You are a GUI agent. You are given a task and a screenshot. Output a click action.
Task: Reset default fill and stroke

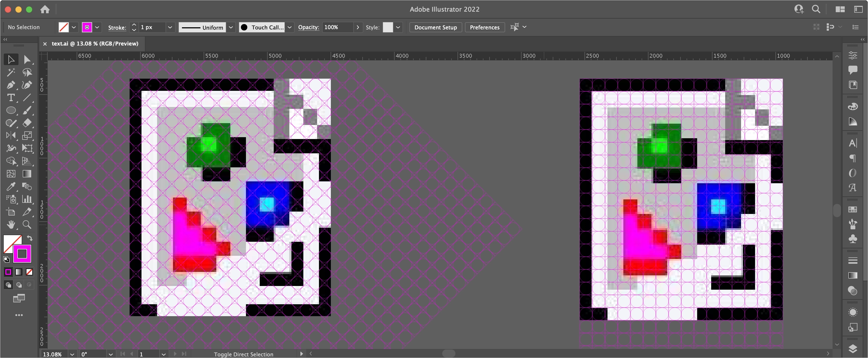[x=6, y=259]
